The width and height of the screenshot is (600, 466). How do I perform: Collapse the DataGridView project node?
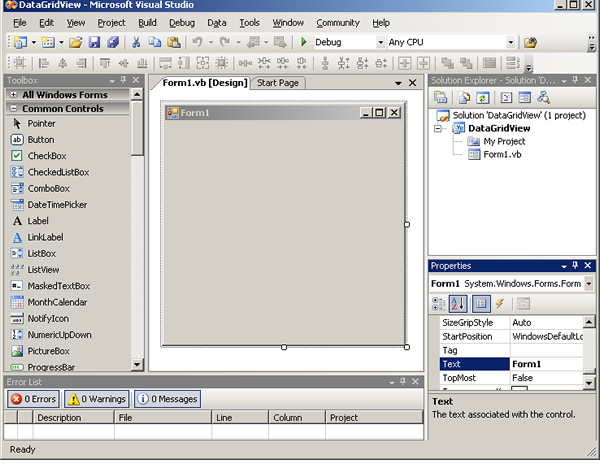click(x=438, y=129)
